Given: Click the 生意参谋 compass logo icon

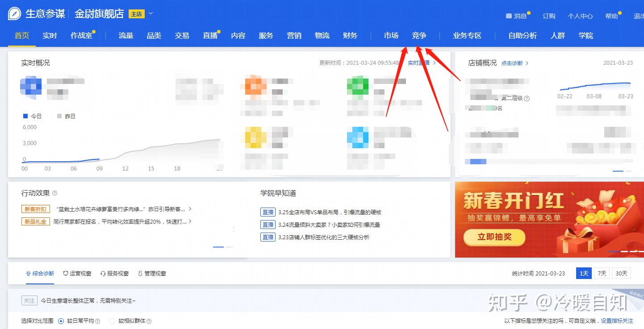Looking at the screenshot, I should coord(15,14).
